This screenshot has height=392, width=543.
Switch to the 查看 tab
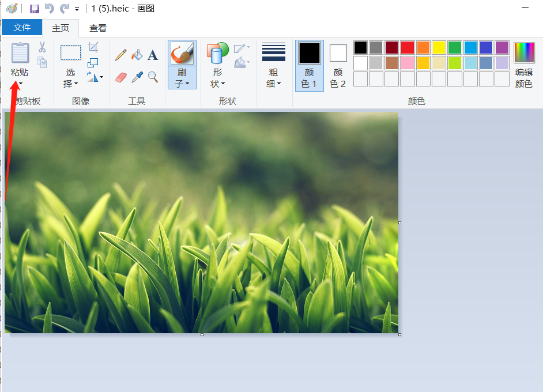tap(97, 28)
